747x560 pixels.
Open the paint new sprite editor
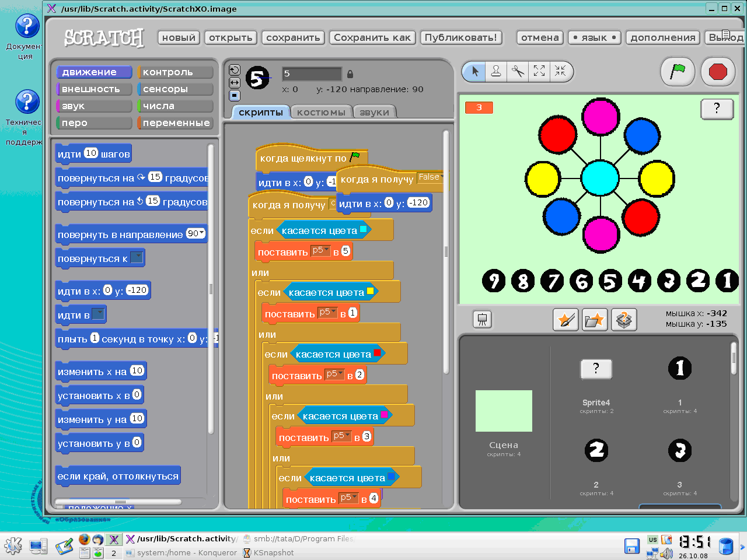click(565, 320)
